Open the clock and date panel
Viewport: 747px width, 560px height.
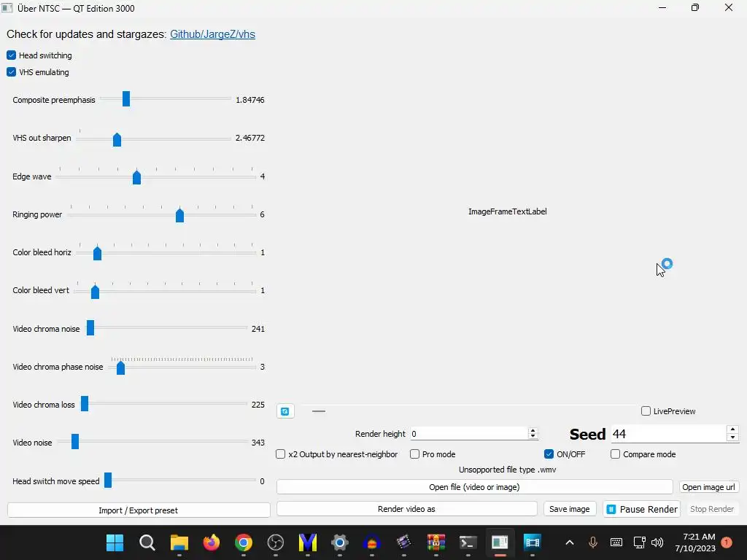coord(695,542)
